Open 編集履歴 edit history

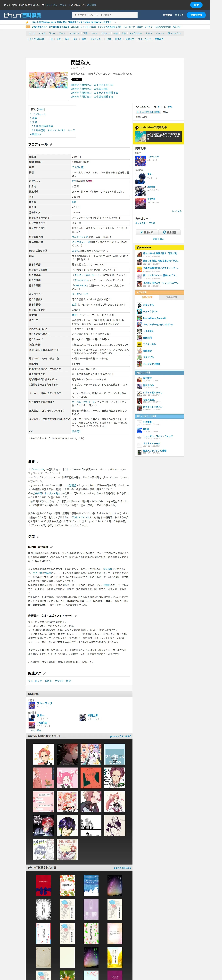point(169,232)
